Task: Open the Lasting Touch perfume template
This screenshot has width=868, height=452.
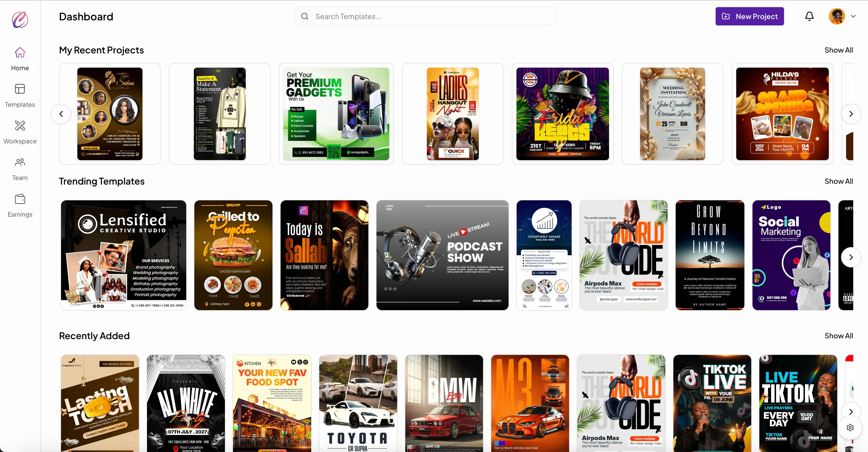Action: pyautogui.click(x=100, y=403)
